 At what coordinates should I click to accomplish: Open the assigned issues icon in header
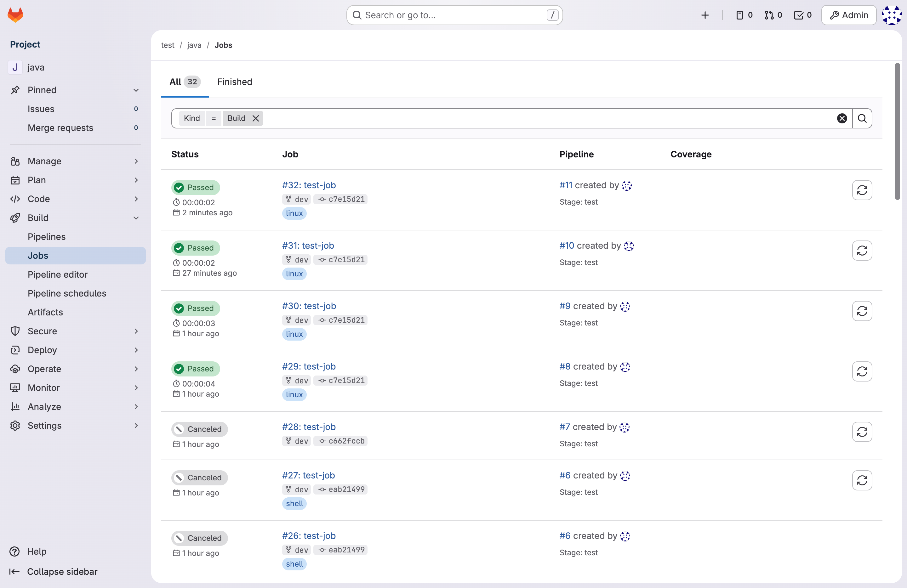click(x=744, y=15)
